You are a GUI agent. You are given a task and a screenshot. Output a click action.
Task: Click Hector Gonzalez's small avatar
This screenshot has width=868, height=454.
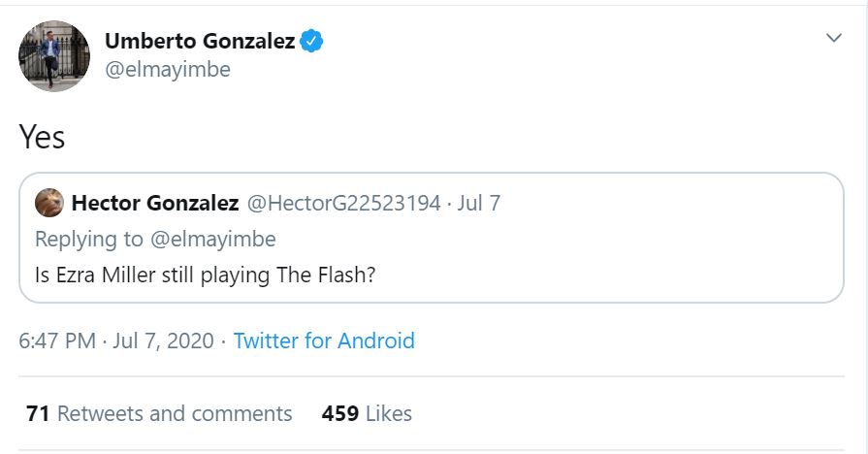point(48,204)
